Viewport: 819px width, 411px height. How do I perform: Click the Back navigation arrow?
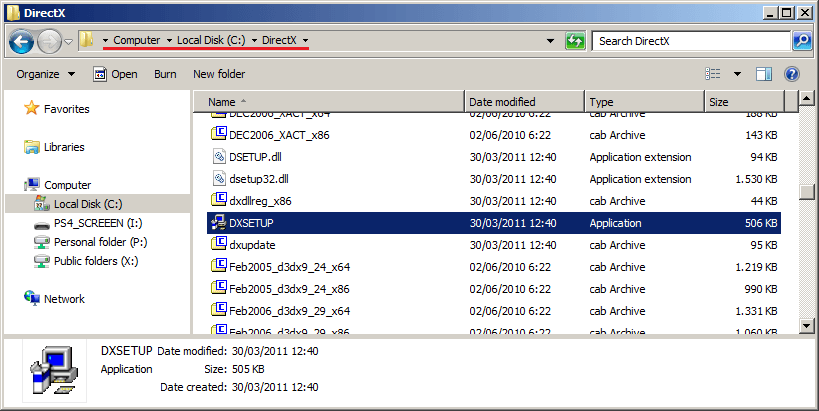pos(21,41)
